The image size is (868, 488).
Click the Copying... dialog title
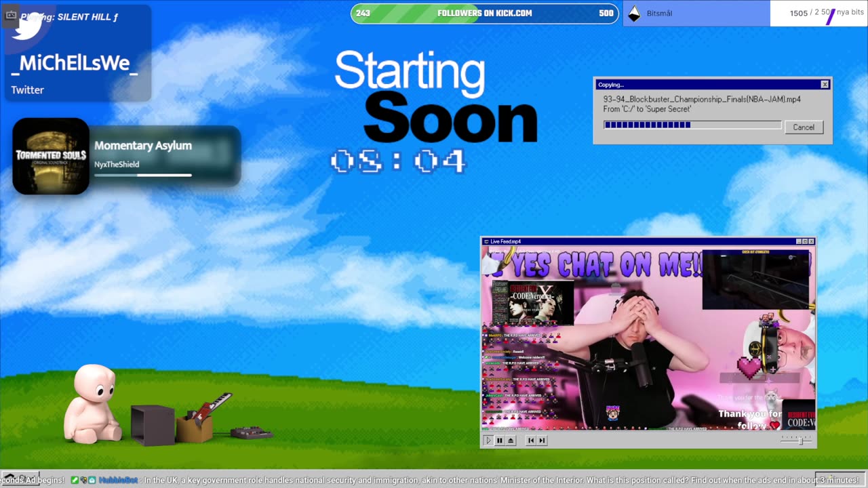point(611,85)
